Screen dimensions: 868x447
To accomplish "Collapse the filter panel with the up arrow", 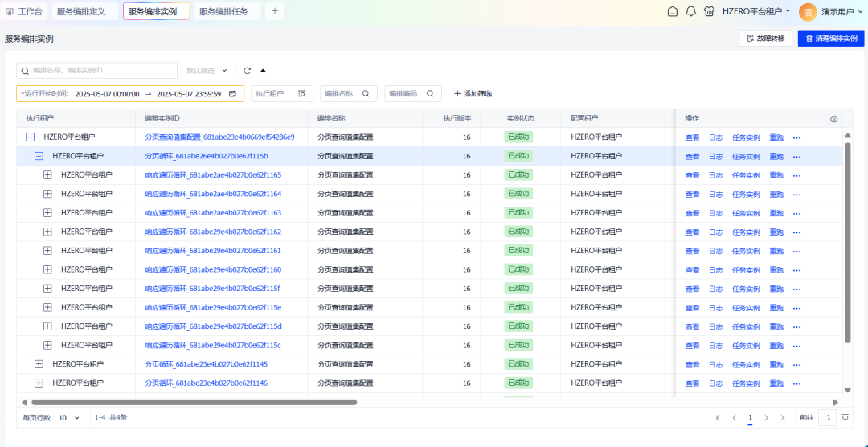I will pos(263,71).
